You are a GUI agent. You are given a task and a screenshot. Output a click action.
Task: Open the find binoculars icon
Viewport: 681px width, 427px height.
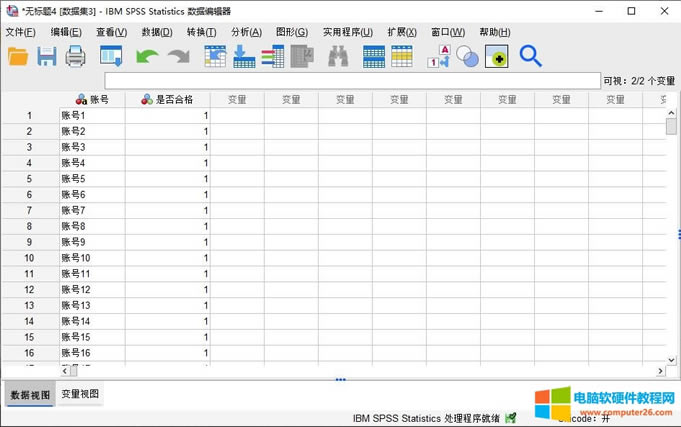point(338,57)
